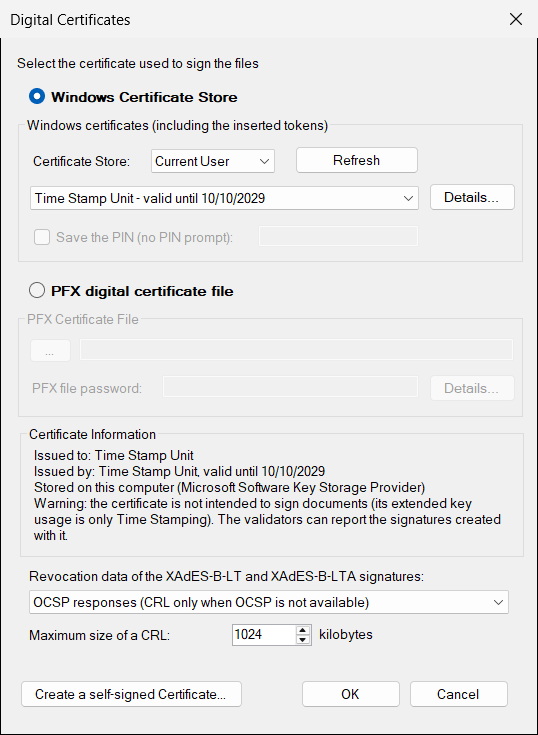Click the 'PFX file password:' label
Image resolution: width=538 pixels, height=735 pixels.
tap(87, 389)
